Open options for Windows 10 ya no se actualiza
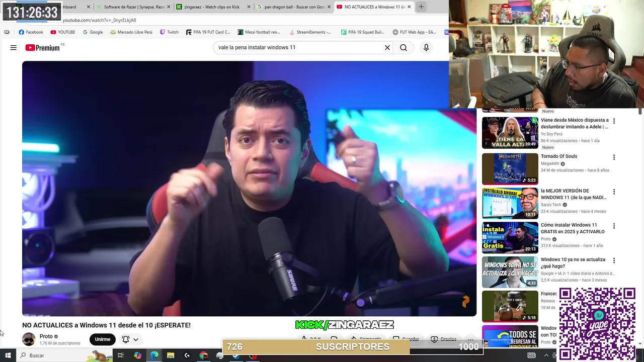This screenshot has width=644, height=362. coord(614,260)
